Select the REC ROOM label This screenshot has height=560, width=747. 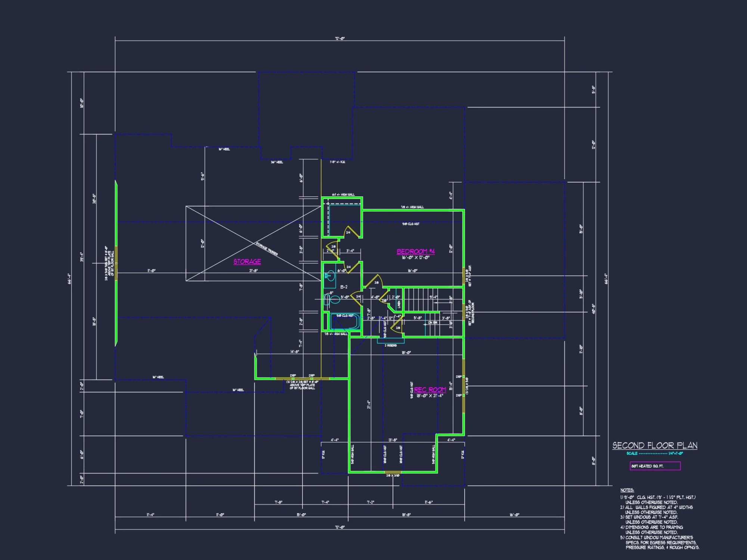pos(430,389)
